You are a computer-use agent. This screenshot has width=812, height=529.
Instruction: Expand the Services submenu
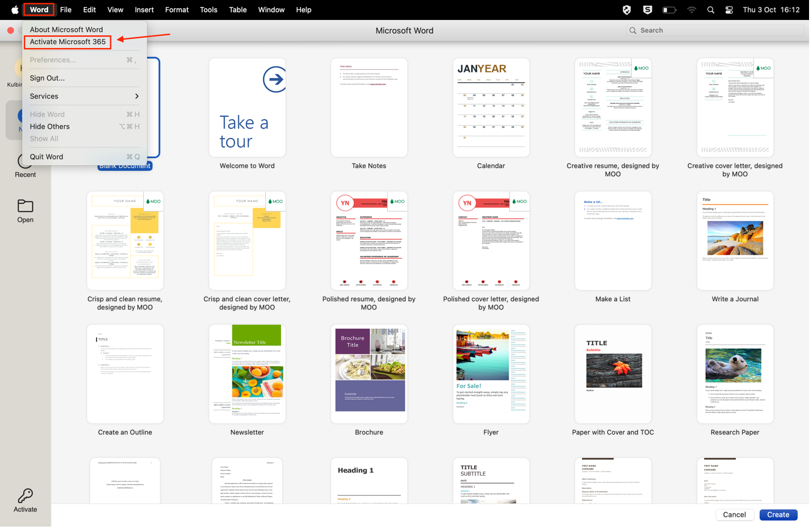84,96
